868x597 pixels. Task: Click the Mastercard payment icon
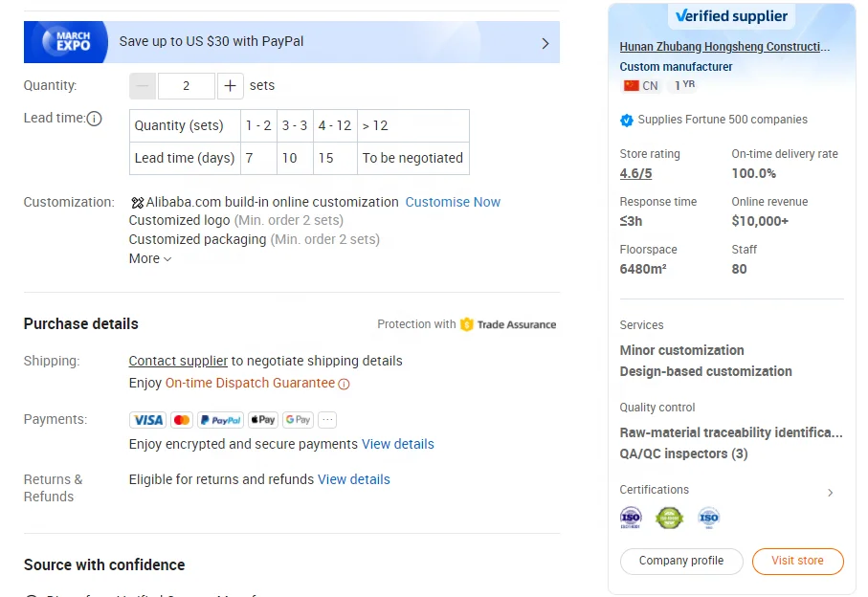tap(182, 420)
